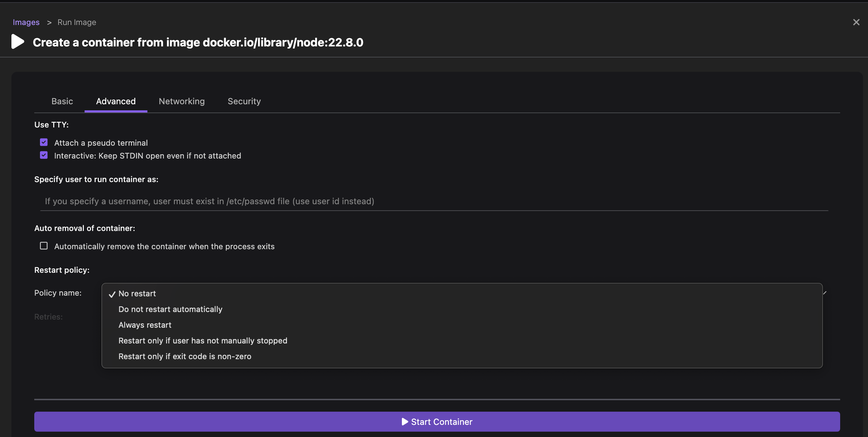Follow the Images breadcrumb link

pyautogui.click(x=26, y=22)
